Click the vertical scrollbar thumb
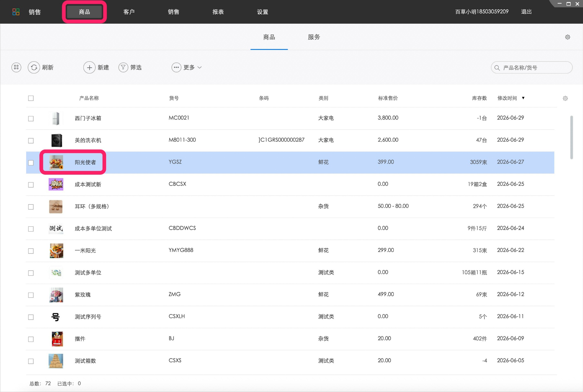Screen dimensions: 583x392 point(571,137)
